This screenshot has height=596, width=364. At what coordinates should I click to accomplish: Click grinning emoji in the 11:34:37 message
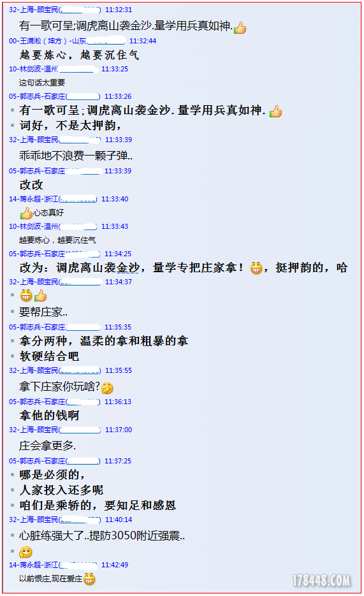(26, 295)
